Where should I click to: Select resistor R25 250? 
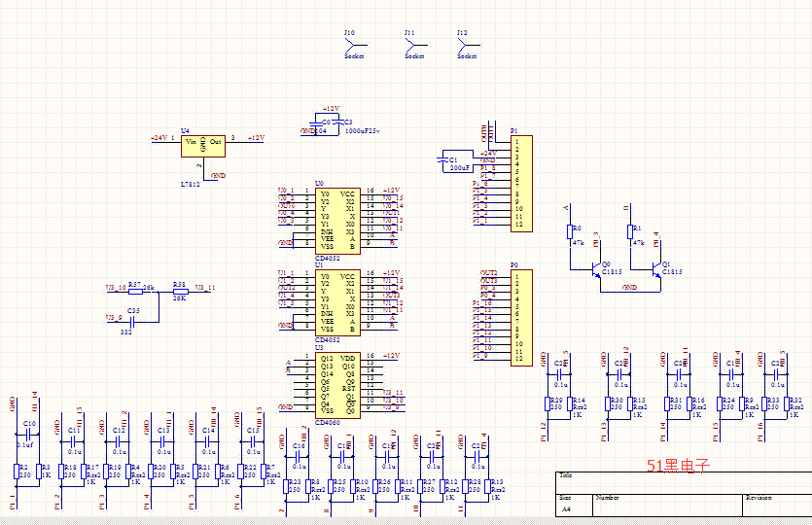tap(331, 486)
